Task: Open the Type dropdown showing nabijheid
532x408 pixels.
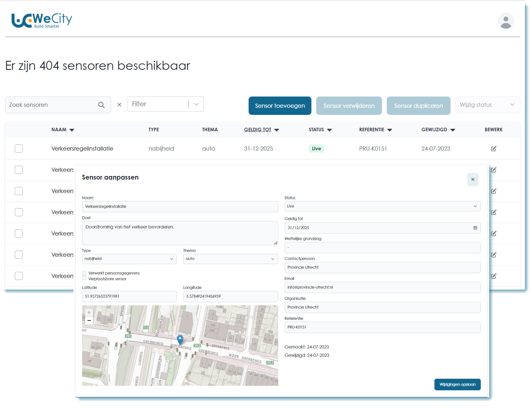Action: (x=129, y=259)
